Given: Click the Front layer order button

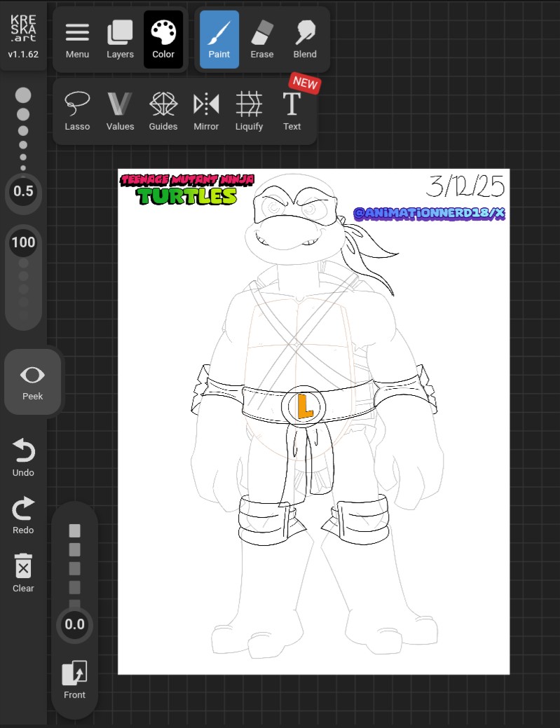Looking at the screenshot, I should tap(74, 680).
